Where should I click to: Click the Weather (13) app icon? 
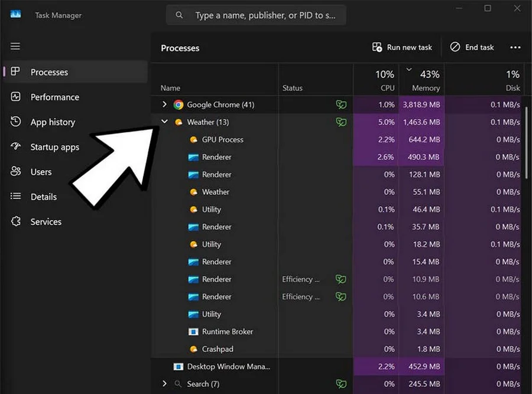coord(179,122)
